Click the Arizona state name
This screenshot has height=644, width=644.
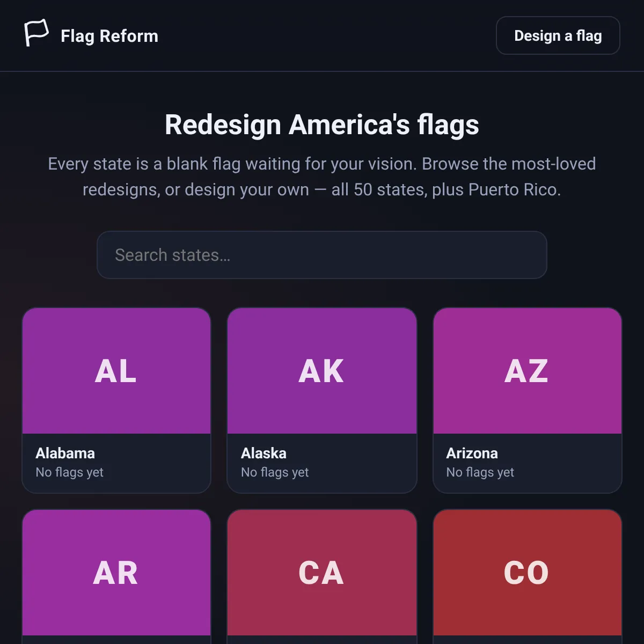(x=472, y=453)
